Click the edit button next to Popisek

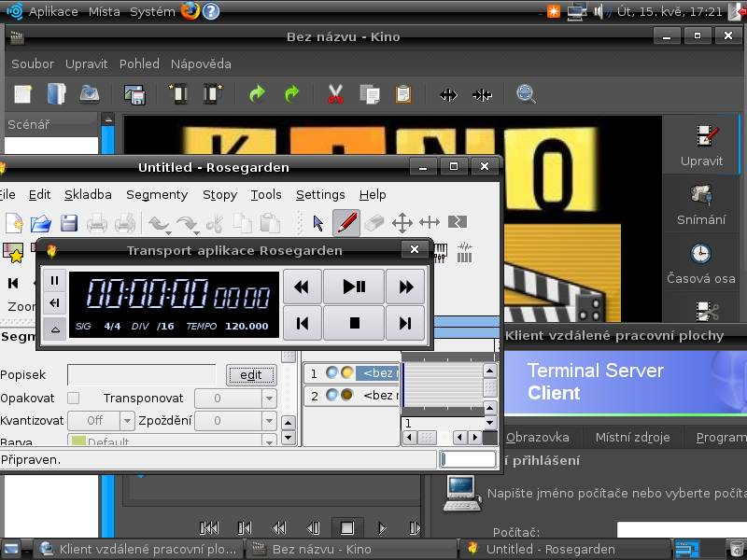(251, 375)
